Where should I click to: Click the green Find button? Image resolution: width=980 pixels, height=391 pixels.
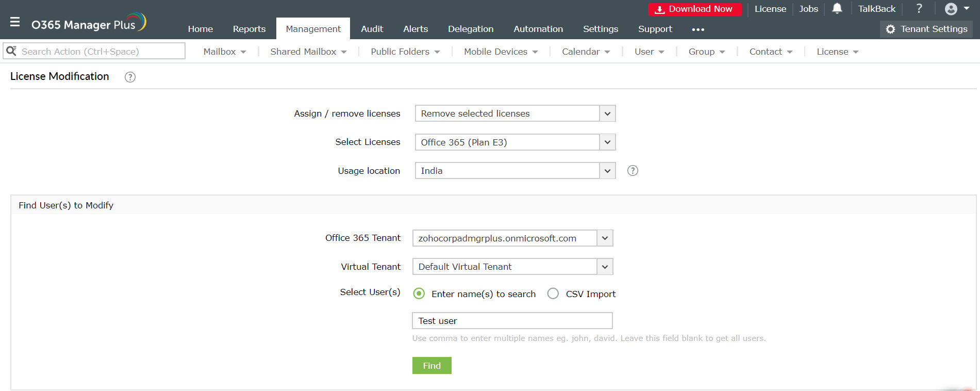tap(432, 366)
